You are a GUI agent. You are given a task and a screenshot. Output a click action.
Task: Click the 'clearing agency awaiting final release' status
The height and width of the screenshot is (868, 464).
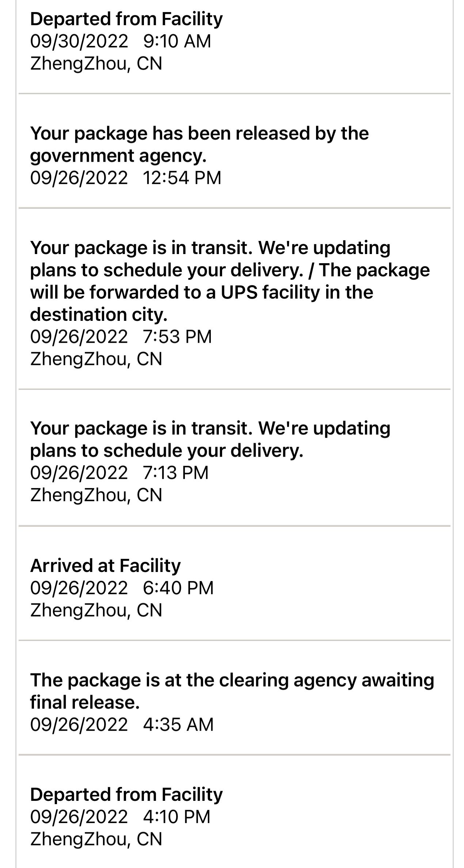(x=232, y=691)
